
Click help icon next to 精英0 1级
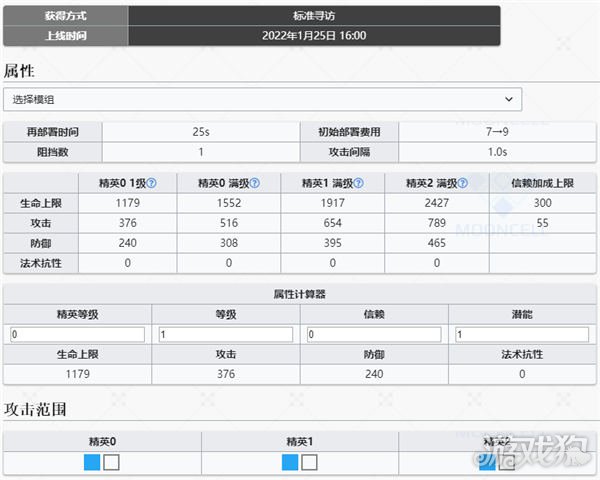point(152,183)
